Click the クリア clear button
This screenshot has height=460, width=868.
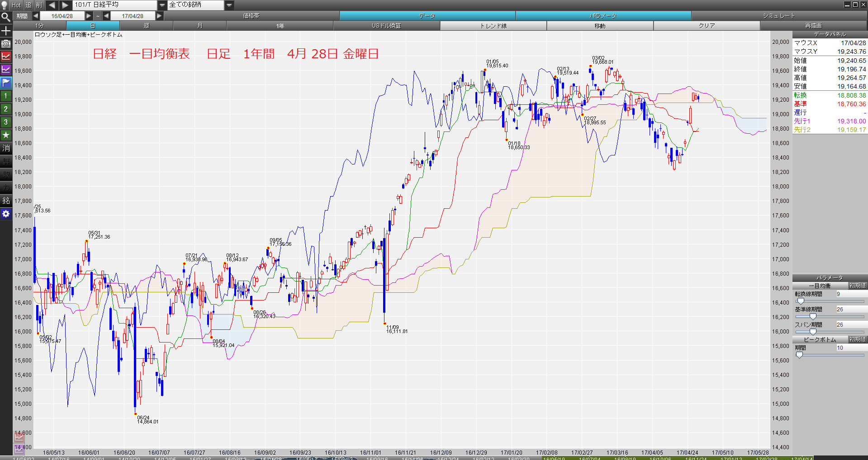(707, 26)
